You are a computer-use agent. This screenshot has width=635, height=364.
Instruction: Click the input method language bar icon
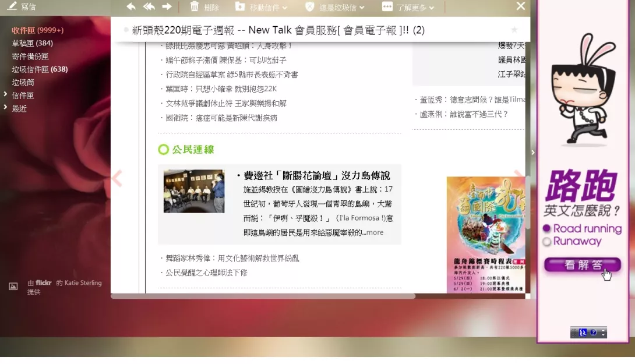pyautogui.click(x=583, y=333)
